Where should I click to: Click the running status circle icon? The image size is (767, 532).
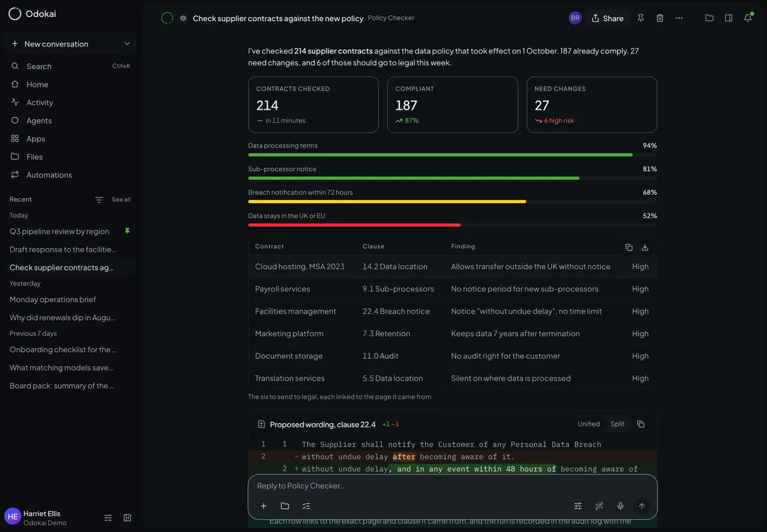point(167,19)
